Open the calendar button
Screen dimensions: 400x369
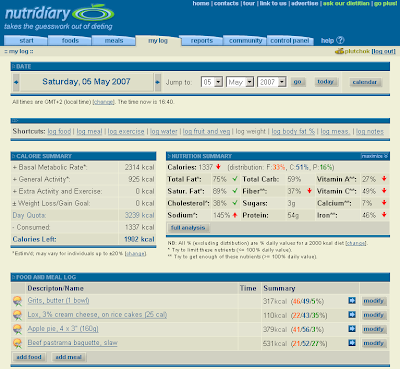(365, 82)
